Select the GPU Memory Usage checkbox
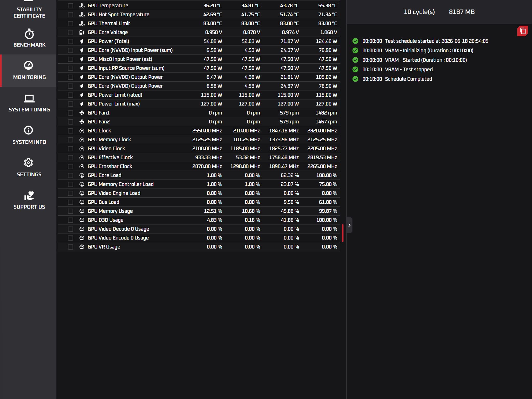This screenshot has width=532, height=399. [70, 211]
